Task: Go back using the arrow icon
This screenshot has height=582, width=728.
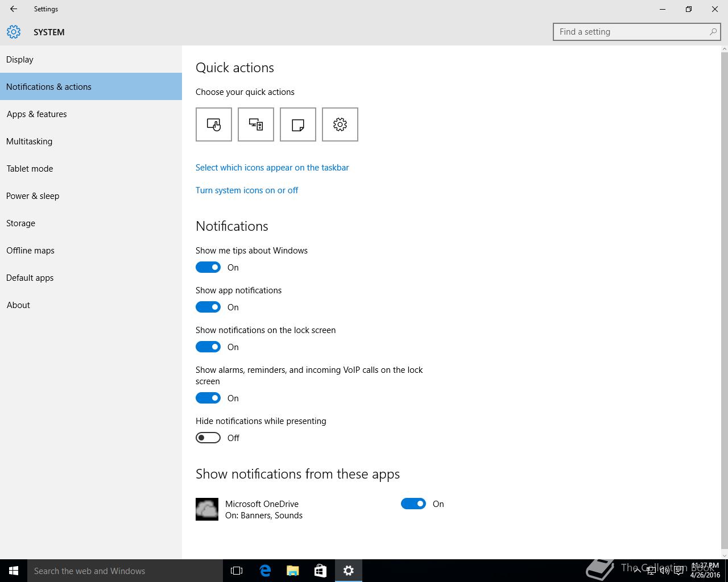Action: (14, 9)
